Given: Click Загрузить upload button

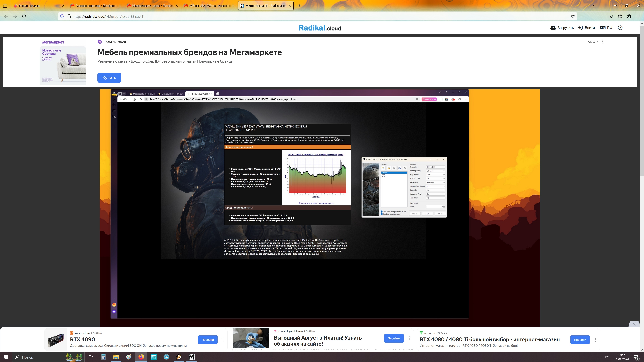Looking at the screenshot, I should click(562, 28).
